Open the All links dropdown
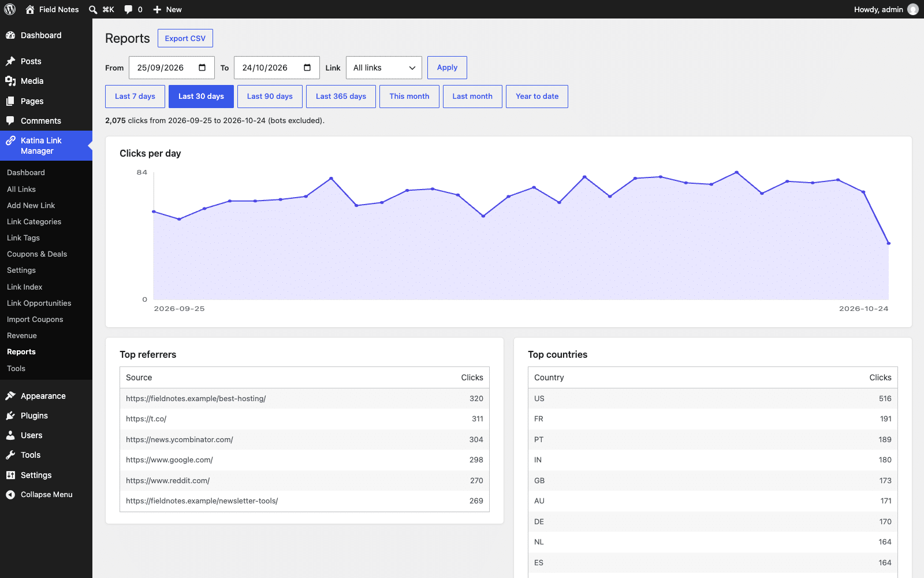The height and width of the screenshot is (578, 924). coord(384,68)
